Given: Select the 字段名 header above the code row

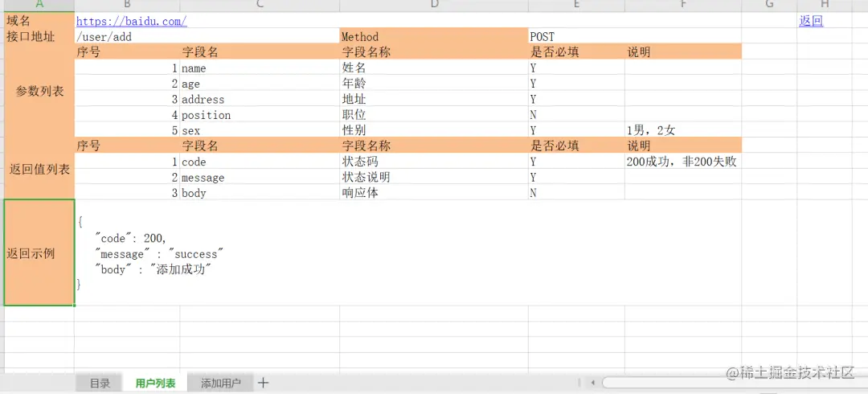Looking at the screenshot, I should 260,146.
